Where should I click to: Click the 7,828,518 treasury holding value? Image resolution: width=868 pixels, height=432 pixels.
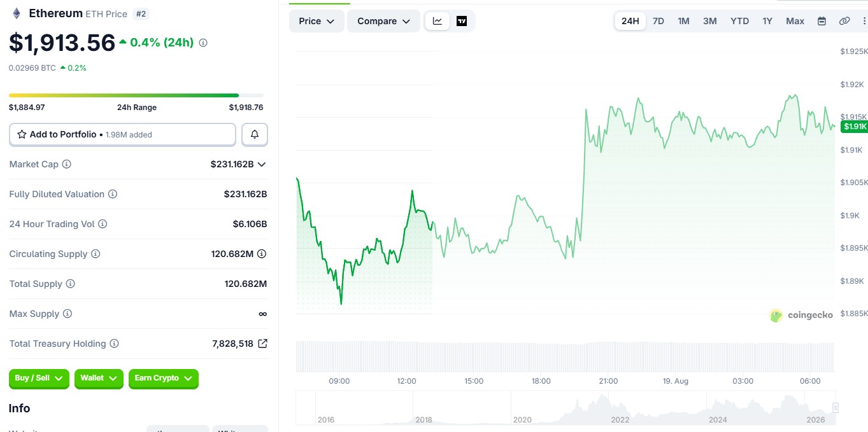(232, 344)
